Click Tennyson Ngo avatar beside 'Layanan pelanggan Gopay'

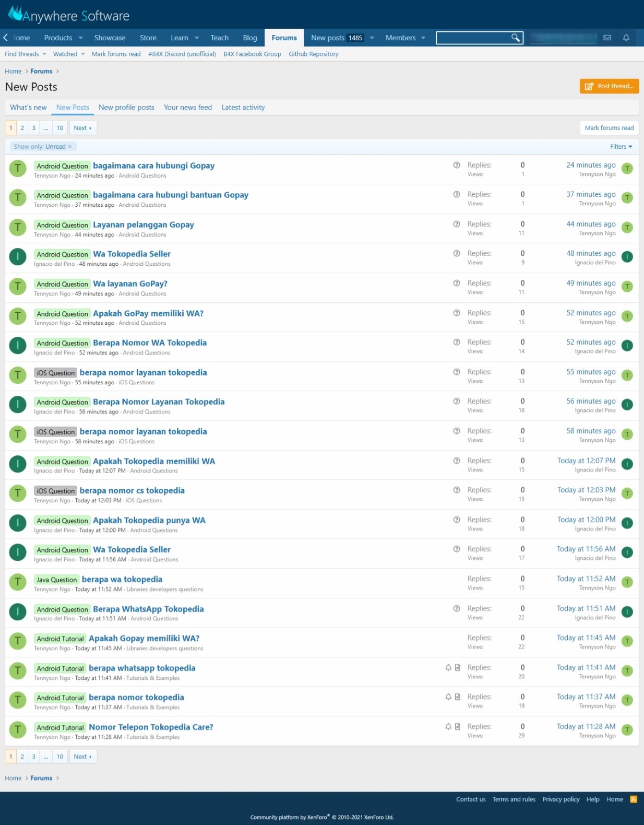pyautogui.click(x=18, y=228)
